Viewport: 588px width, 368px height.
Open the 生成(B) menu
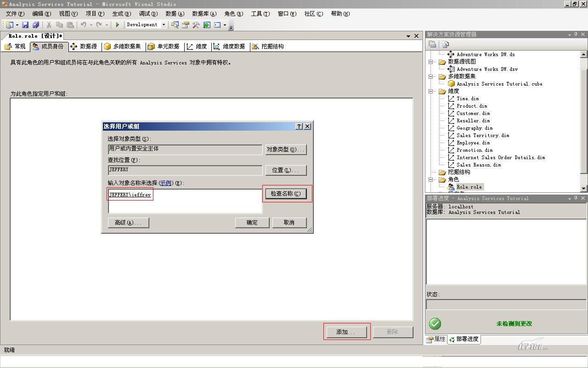point(121,14)
